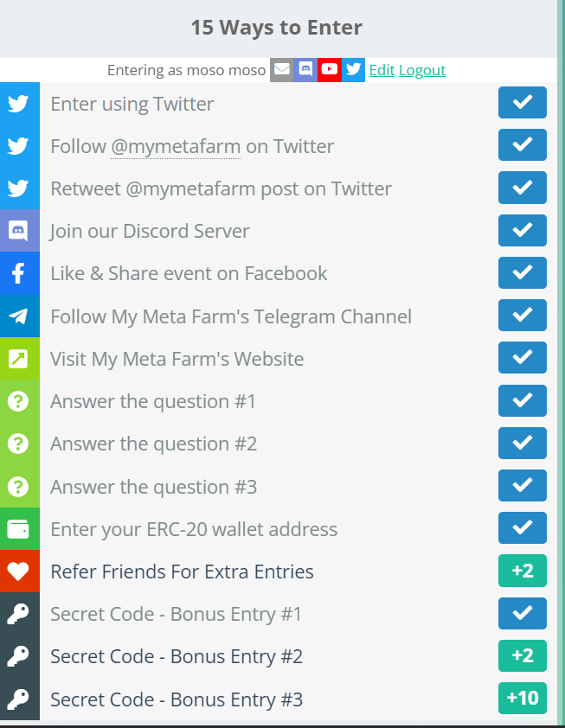
Task: Open the Edit link
Action: (382, 70)
